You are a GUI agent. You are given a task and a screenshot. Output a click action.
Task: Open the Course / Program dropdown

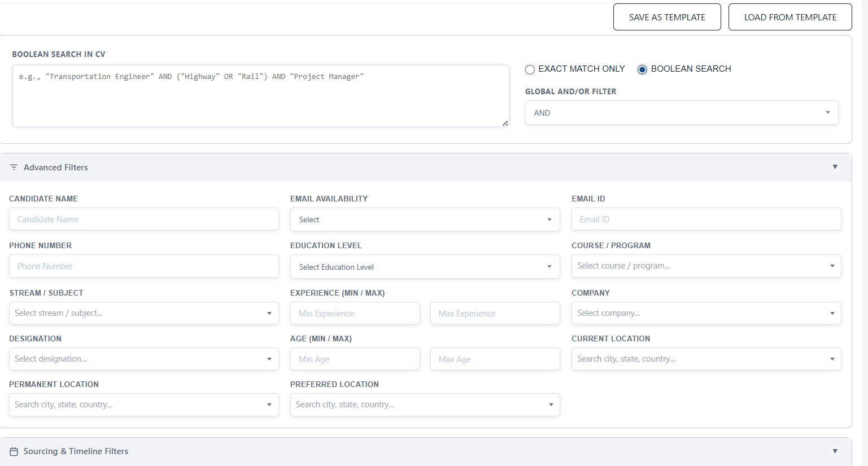[706, 266]
